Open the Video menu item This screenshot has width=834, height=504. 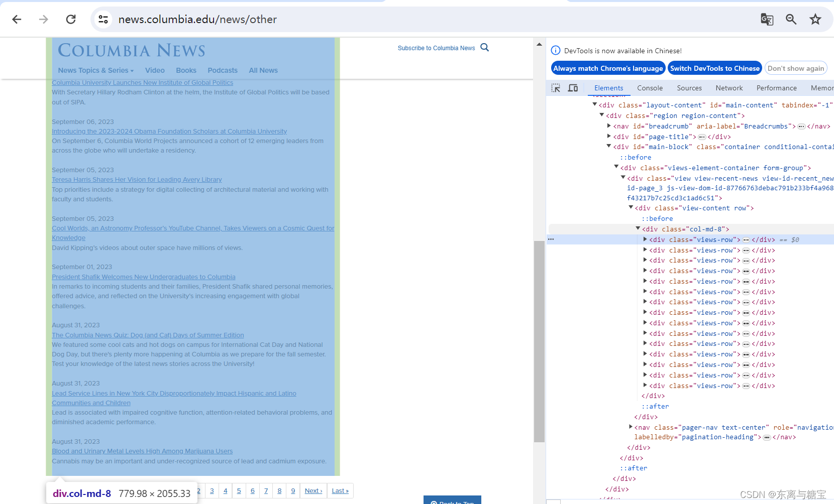(155, 70)
